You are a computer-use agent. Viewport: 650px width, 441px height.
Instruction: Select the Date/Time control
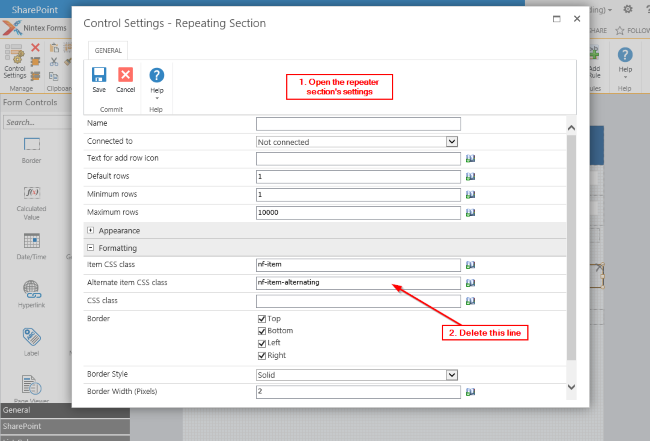point(32,246)
